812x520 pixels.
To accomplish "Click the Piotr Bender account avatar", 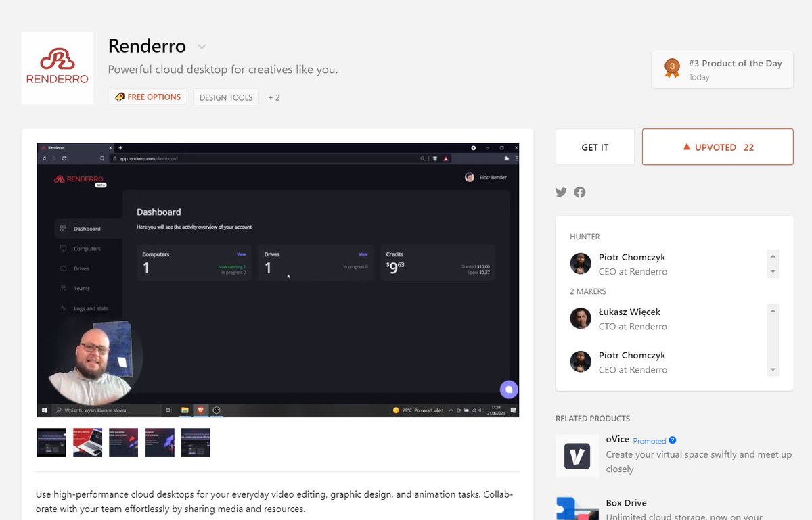I will tap(470, 177).
